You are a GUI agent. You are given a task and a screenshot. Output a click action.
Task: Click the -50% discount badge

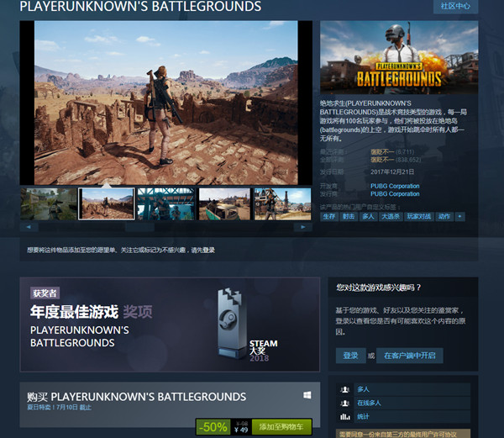coord(213,427)
